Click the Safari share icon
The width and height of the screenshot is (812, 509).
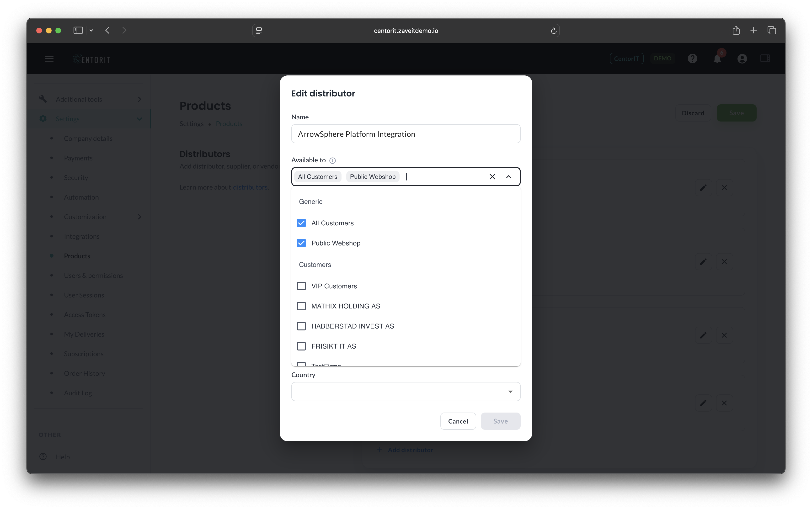tap(736, 30)
